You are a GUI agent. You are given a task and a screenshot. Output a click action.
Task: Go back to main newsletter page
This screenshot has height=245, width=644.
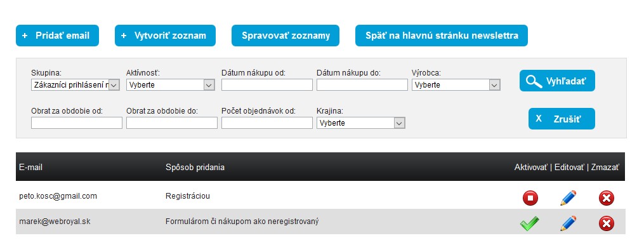442,36
